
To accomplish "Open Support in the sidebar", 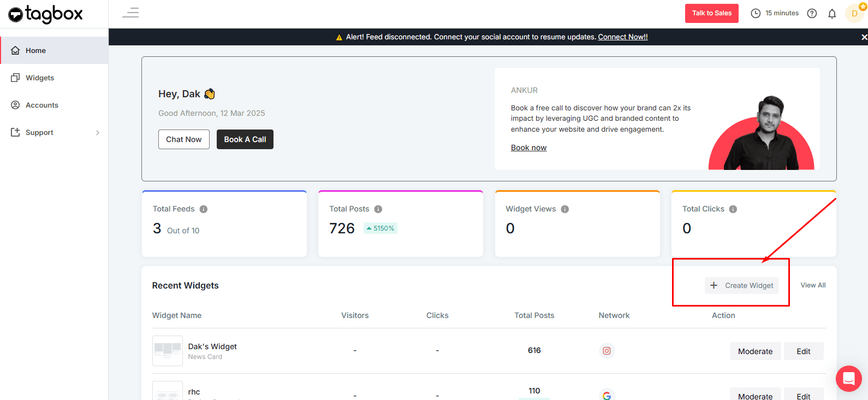I will tap(54, 132).
